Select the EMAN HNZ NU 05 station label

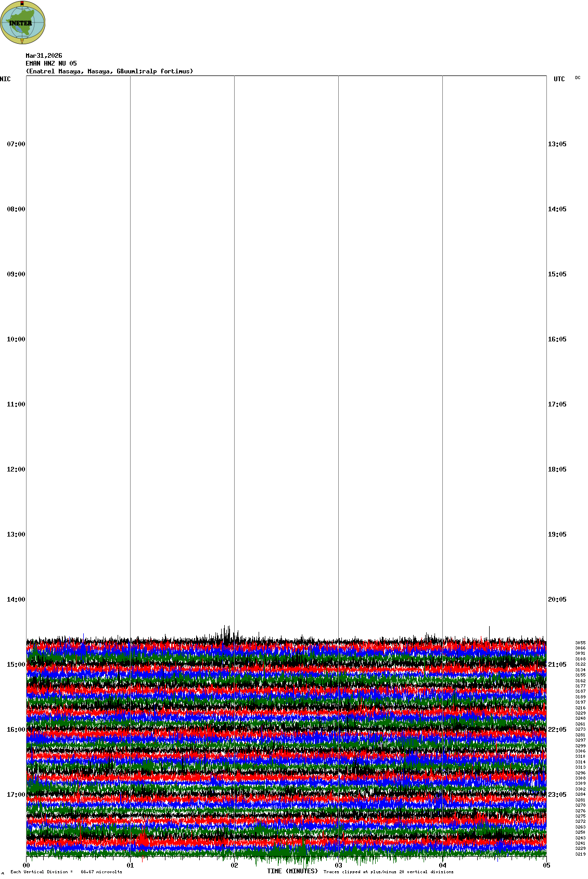click(x=51, y=63)
